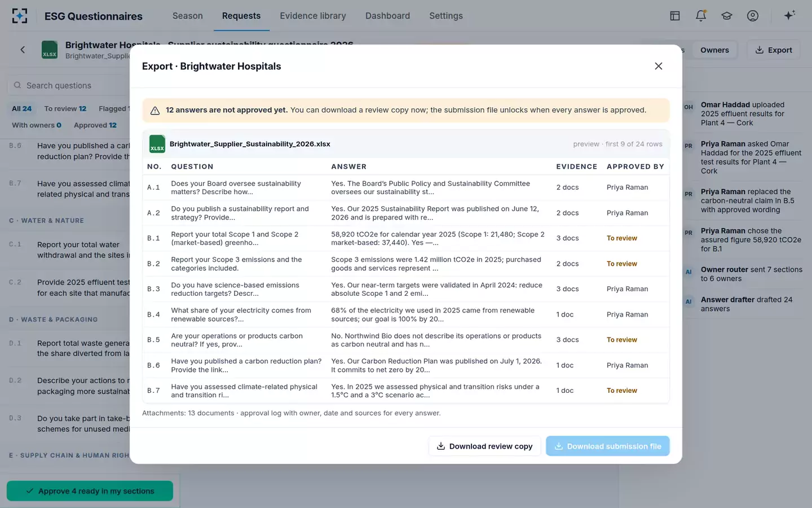
Task: Go back with the left chevron arrow
Action: click(x=23, y=50)
